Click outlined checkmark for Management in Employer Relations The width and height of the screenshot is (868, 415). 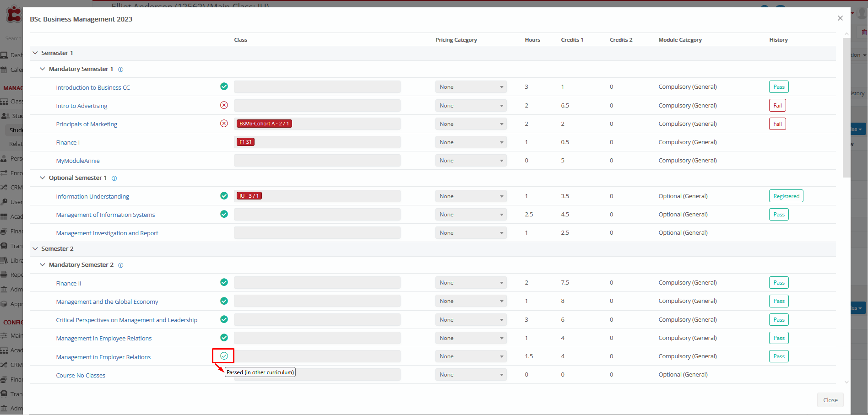(x=224, y=356)
